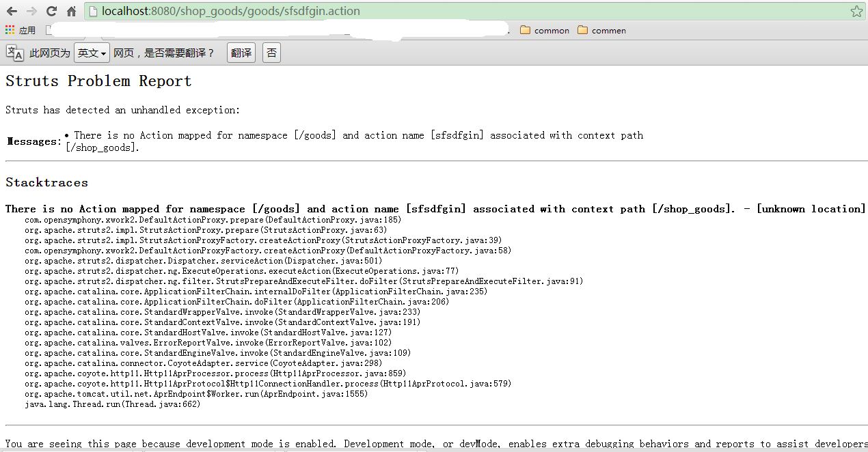
Task: Click the 'Struts Problem Report' heading
Action: (98, 81)
